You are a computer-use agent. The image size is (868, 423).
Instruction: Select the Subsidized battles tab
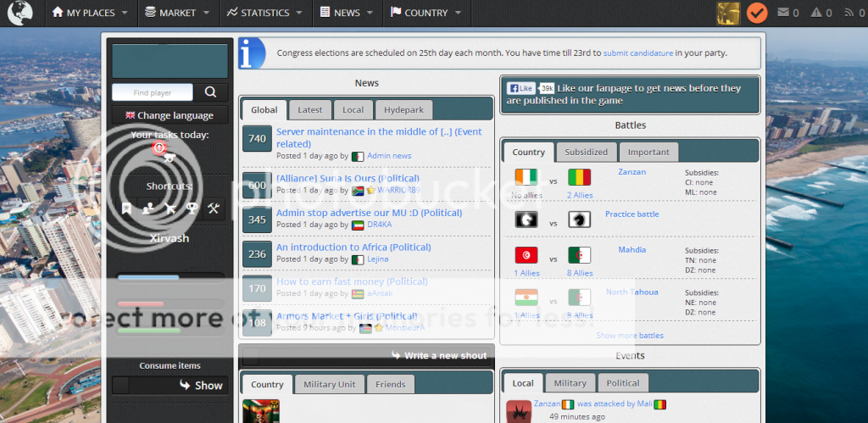[587, 153]
